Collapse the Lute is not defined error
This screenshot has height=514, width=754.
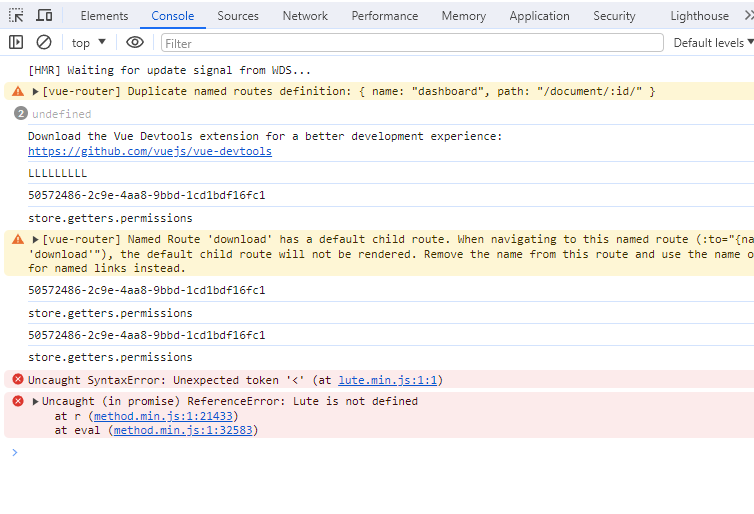pyautogui.click(x=35, y=401)
